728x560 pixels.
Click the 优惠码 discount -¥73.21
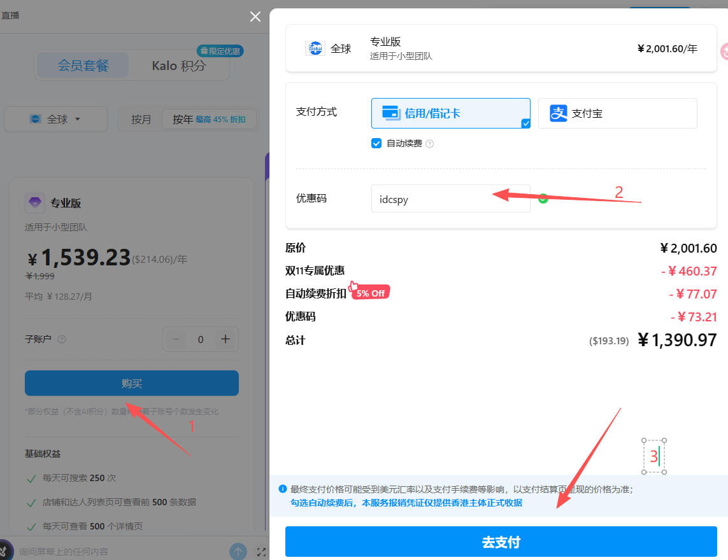coord(694,317)
